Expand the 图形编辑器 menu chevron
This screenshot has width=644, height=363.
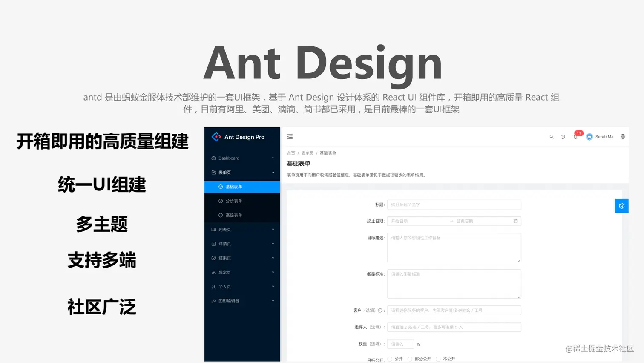click(273, 301)
